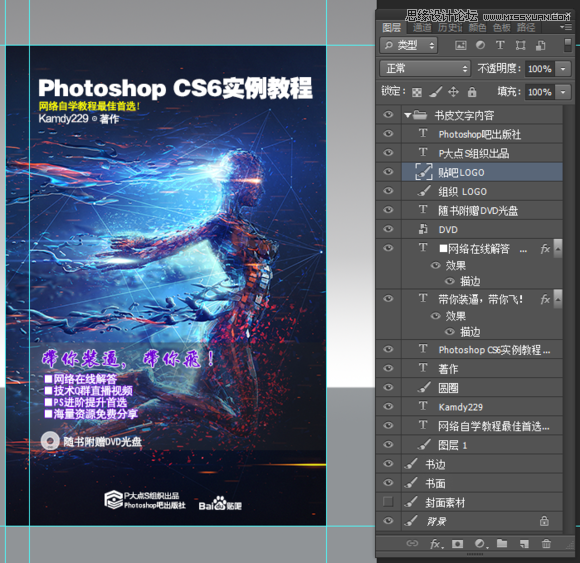The width and height of the screenshot is (580, 563).
Task: Click the fill 100% value field
Action: point(540,92)
